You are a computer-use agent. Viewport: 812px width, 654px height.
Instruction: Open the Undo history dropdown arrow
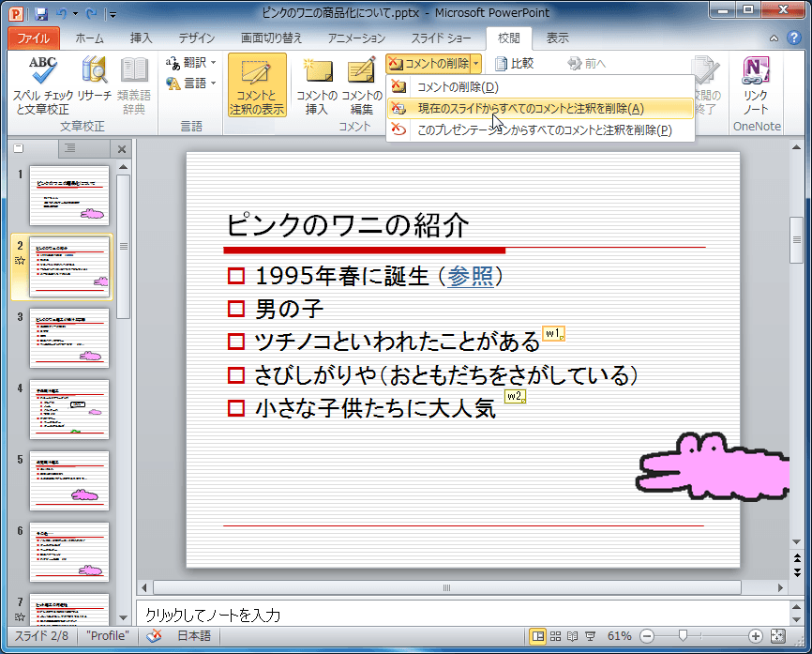76,13
